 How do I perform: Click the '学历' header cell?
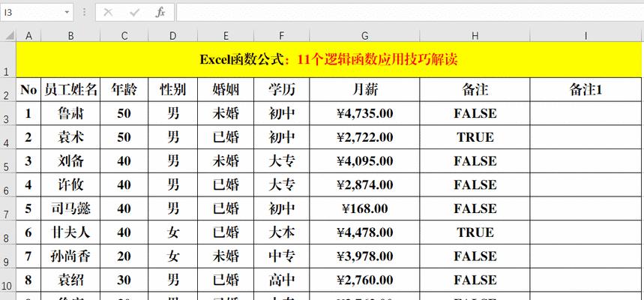coord(281,89)
